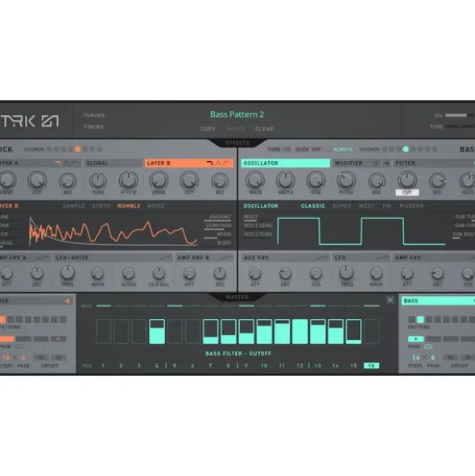The image size is (475, 476).
Task: Change the bass page length 4 value
Action: 433,358
